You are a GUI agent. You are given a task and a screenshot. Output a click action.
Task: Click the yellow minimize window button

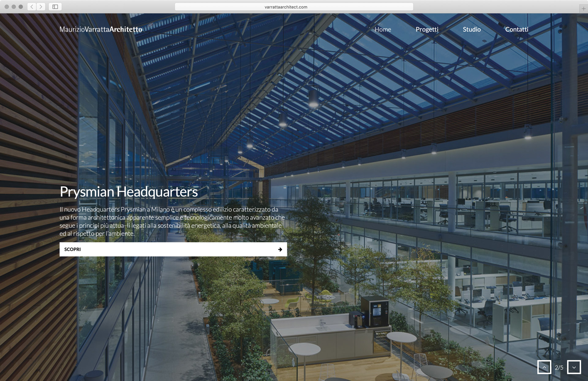pyautogui.click(x=14, y=7)
